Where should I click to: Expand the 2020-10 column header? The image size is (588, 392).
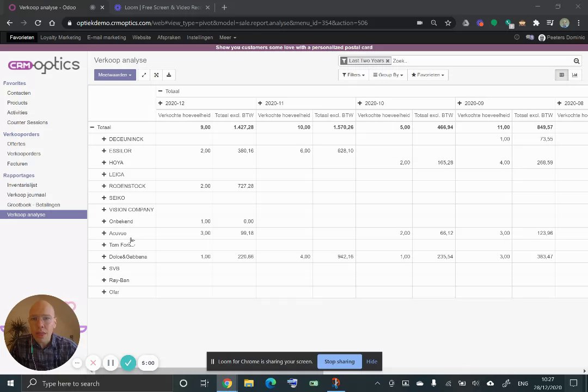360,103
